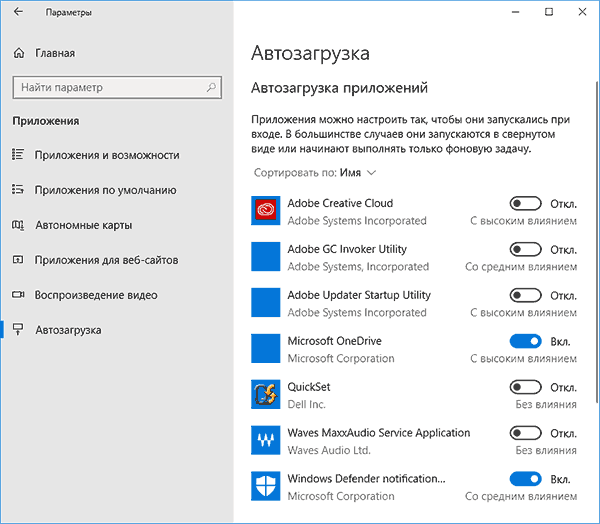Click the Microsoft OneDrive blue icon
This screenshot has height=524, width=600.
coord(266,348)
